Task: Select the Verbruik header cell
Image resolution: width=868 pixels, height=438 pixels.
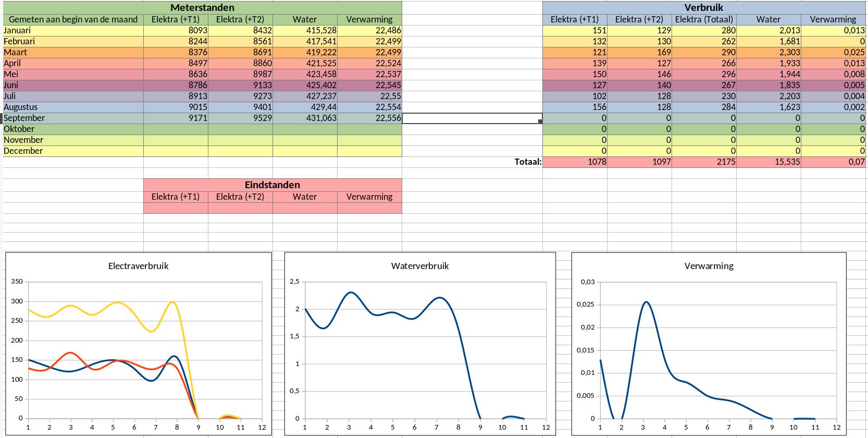Action: (x=703, y=8)
